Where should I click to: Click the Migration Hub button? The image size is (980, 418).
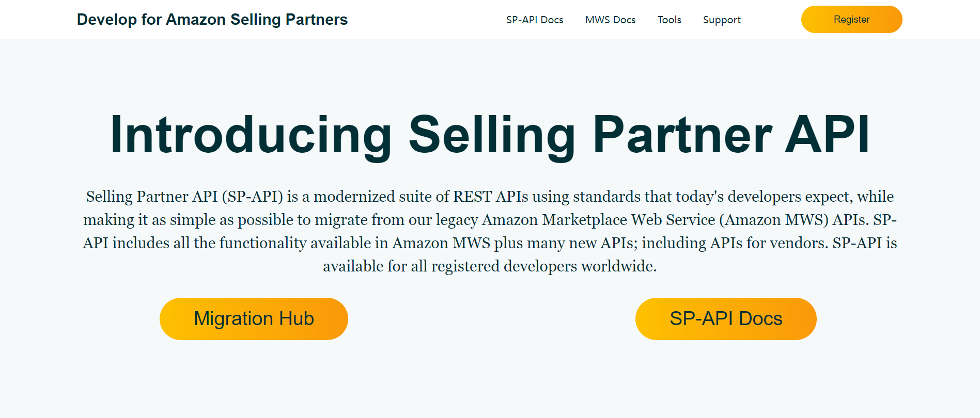[x=254, y=318]
